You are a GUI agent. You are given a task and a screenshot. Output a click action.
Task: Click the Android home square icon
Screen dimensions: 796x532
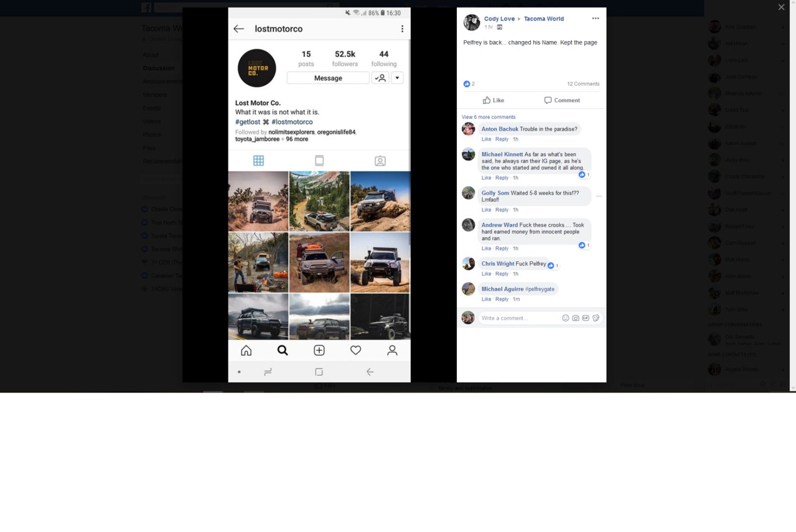pos(319,372)
